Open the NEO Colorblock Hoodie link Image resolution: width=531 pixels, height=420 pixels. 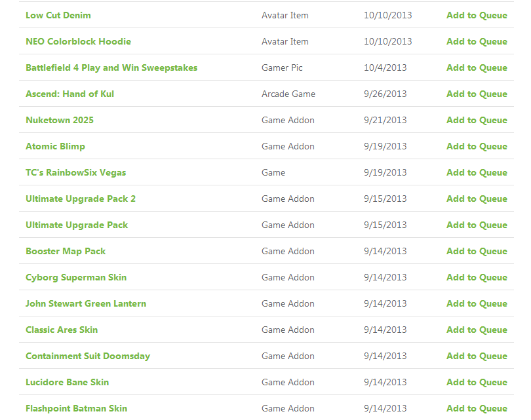click(78, 41)
